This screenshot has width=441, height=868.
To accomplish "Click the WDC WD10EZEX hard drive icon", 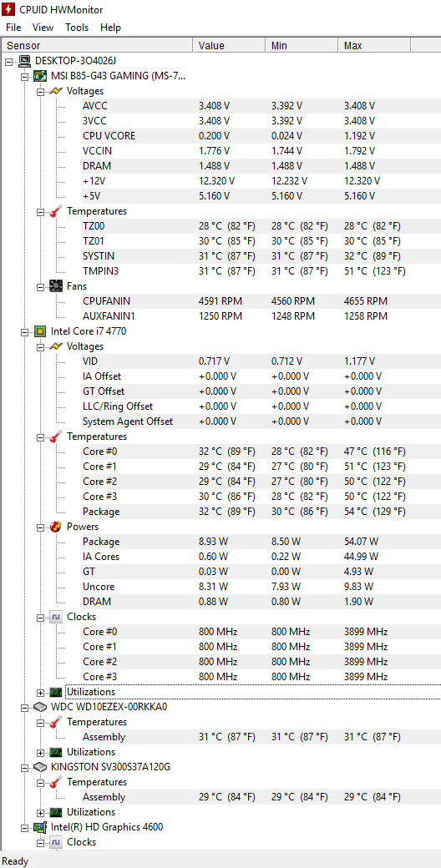I will 40,707.
